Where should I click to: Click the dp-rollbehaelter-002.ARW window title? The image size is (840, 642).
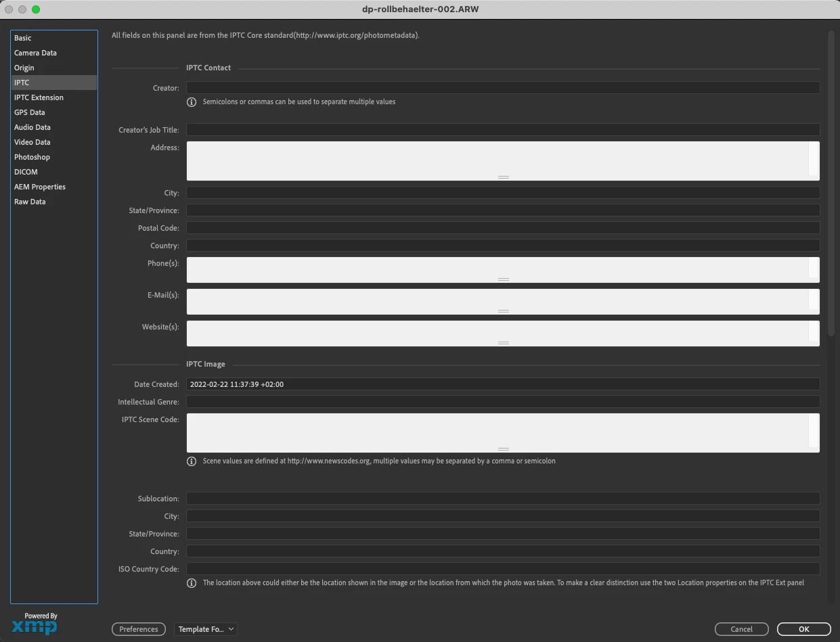pos(420,9)
